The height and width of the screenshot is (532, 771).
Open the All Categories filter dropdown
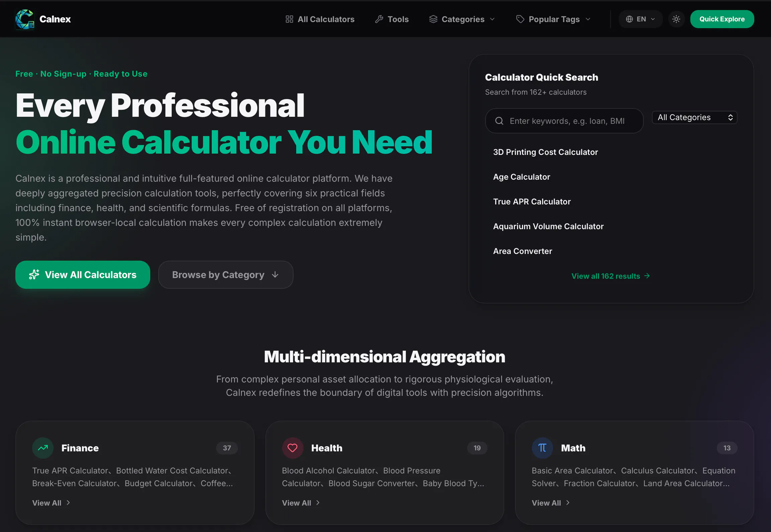(x=695, y=117)
